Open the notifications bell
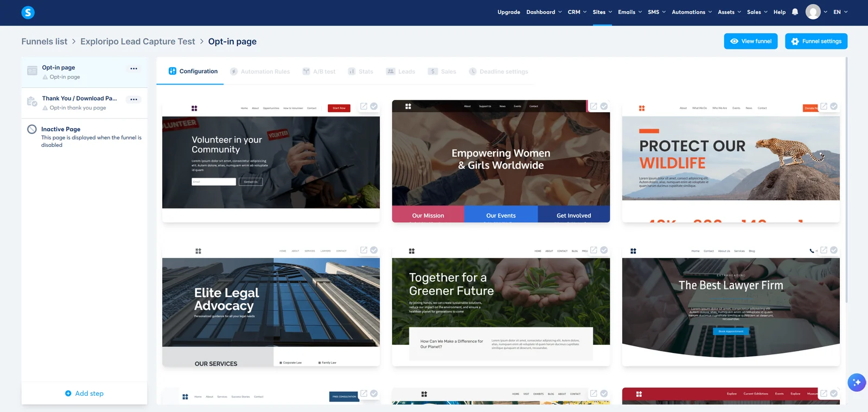The image size is (868, 412). click(x=795, y=12)
